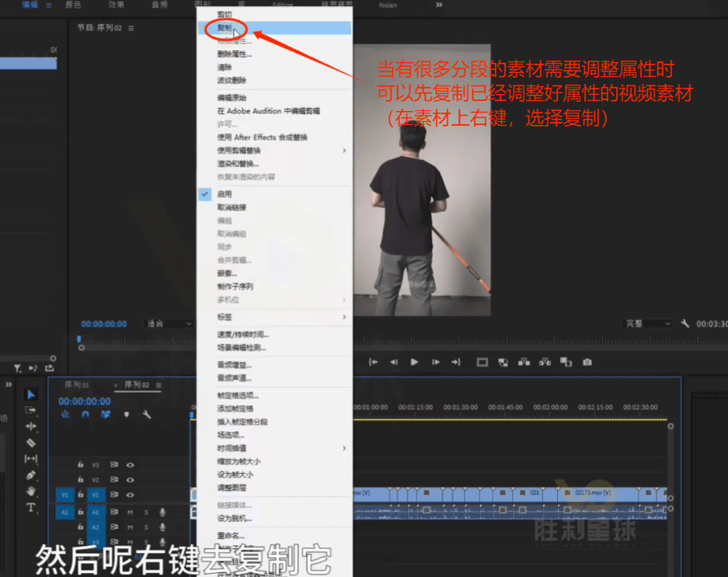
Task: Click 速度/持续时间... menu entry
Action: coord(243,335)
